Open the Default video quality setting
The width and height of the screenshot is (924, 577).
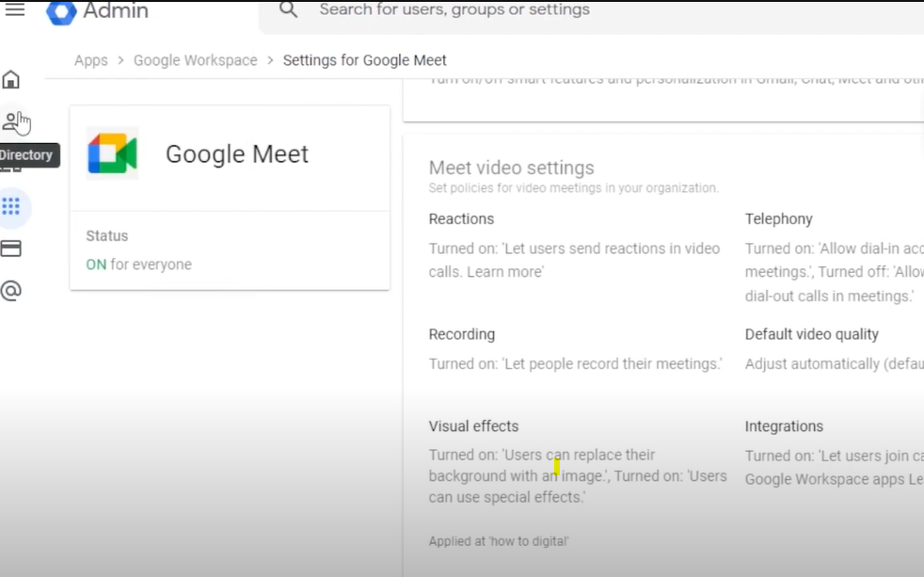(x=811, y=334)
